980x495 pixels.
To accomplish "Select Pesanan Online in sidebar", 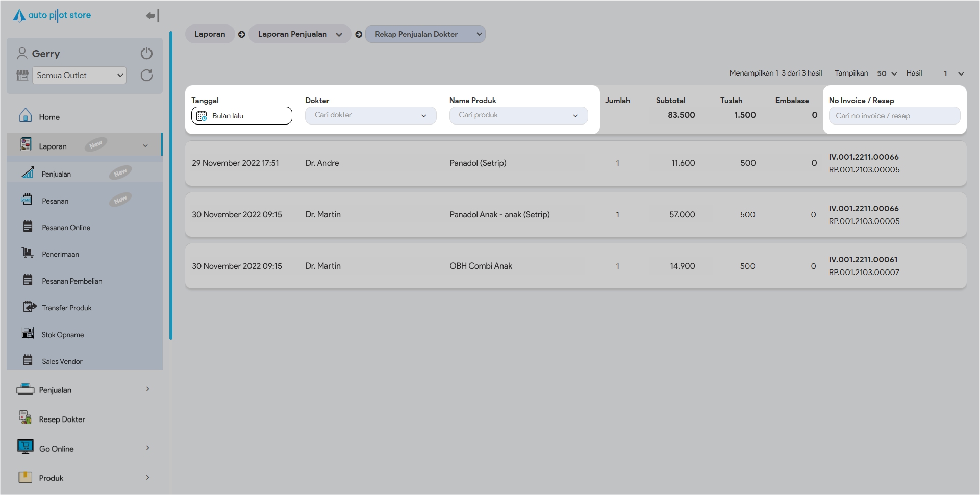I will pos(66,228).
